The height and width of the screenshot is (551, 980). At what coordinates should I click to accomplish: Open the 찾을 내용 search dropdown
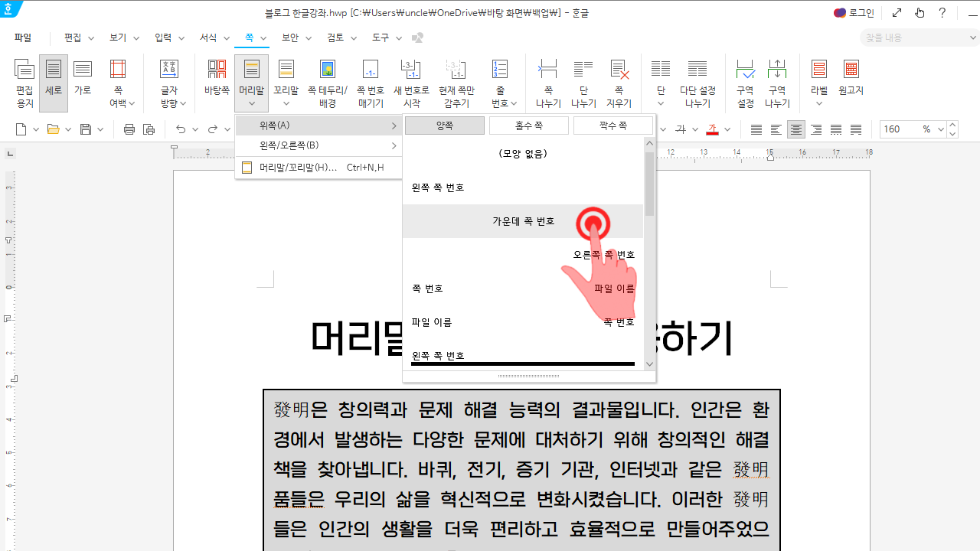click(x=973, y=37)
